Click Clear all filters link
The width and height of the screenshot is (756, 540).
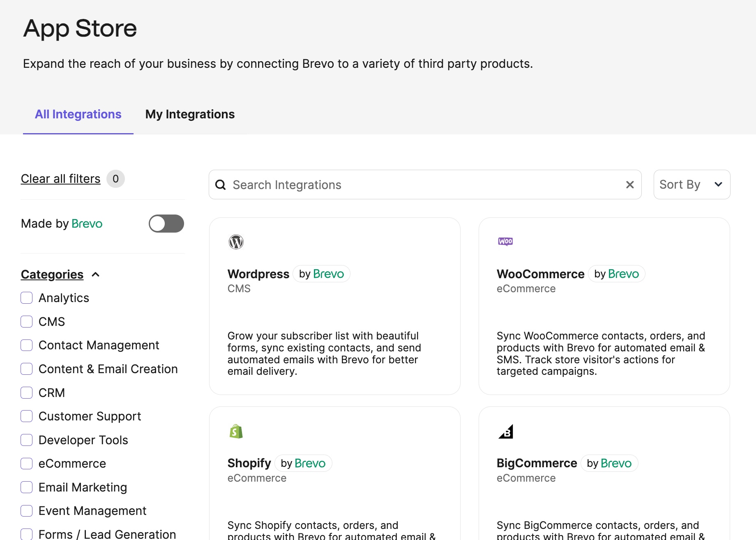60,179
